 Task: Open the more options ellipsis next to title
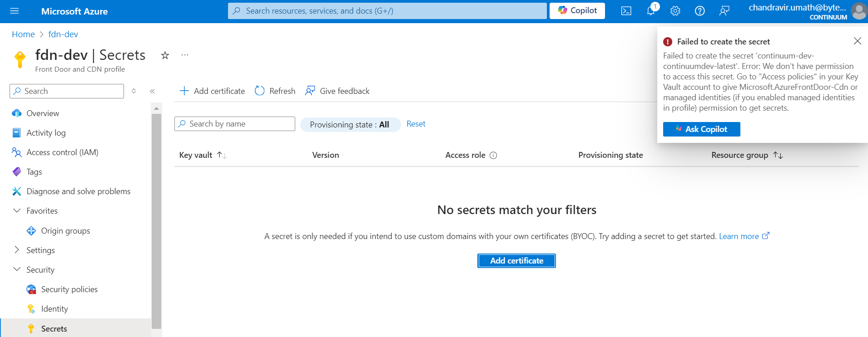[185, 55]
